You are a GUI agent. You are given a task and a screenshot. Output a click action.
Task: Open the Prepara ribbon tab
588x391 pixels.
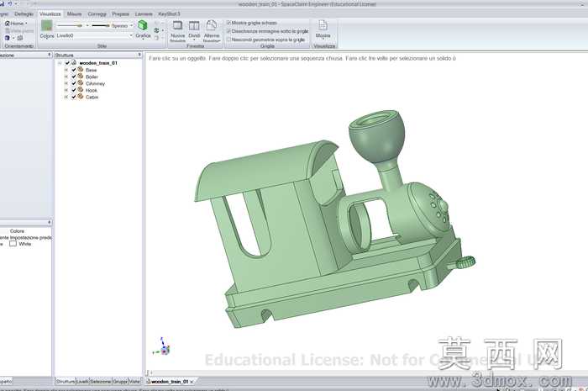coord(120,14)
